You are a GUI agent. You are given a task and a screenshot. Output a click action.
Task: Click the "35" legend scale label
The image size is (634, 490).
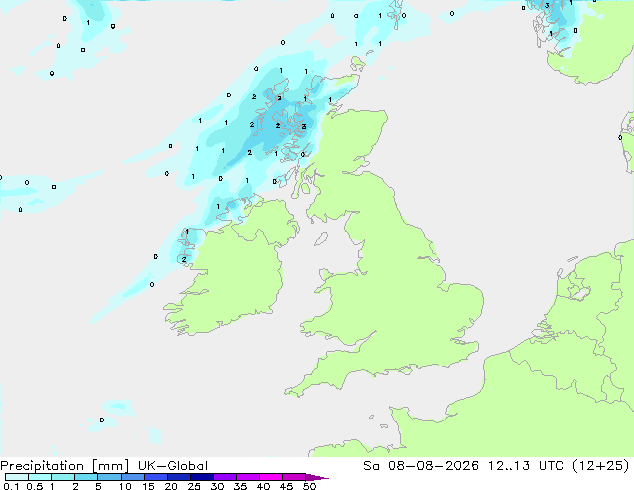pos(240,486)
